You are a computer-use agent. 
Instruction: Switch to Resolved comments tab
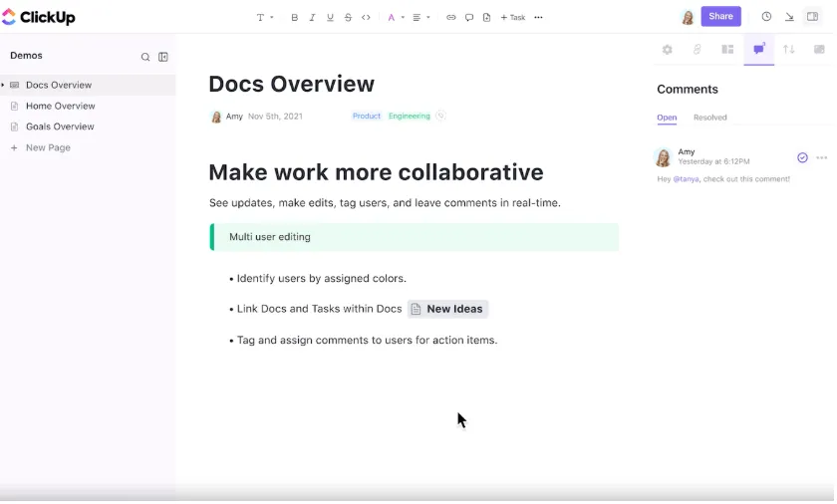click(709, 118)
